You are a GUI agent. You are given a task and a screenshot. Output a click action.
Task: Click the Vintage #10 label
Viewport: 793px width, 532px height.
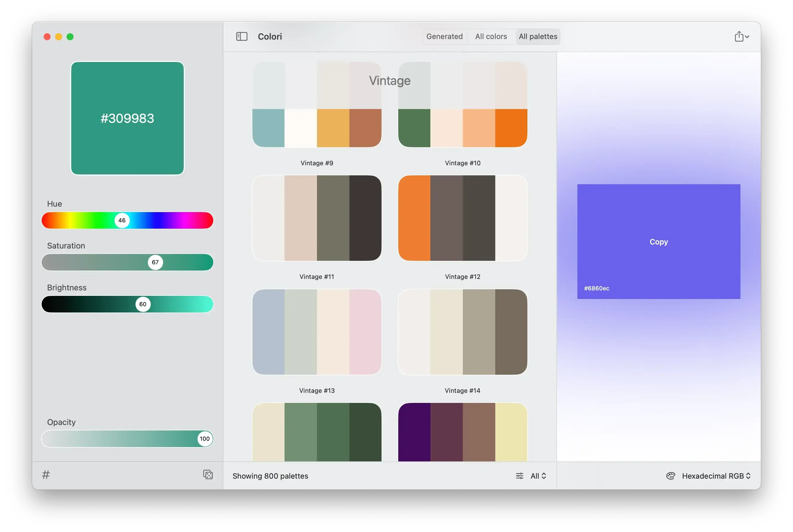tap(463, 163)
